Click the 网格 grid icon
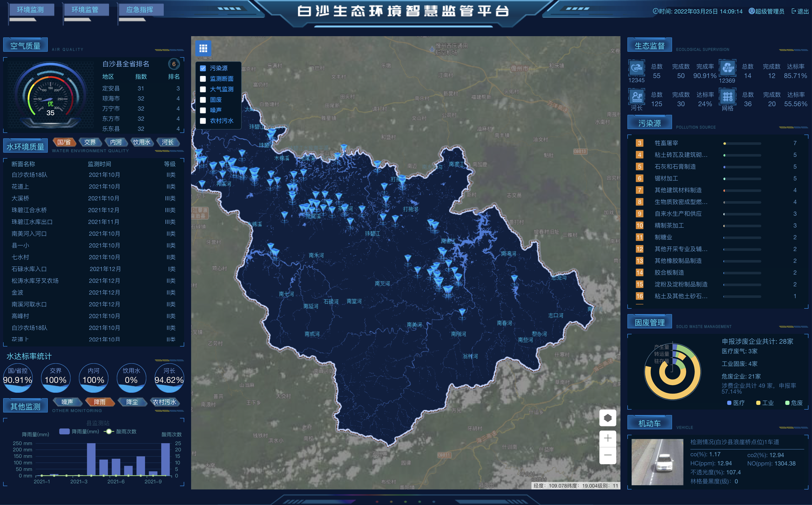 (x=727, y=97)
